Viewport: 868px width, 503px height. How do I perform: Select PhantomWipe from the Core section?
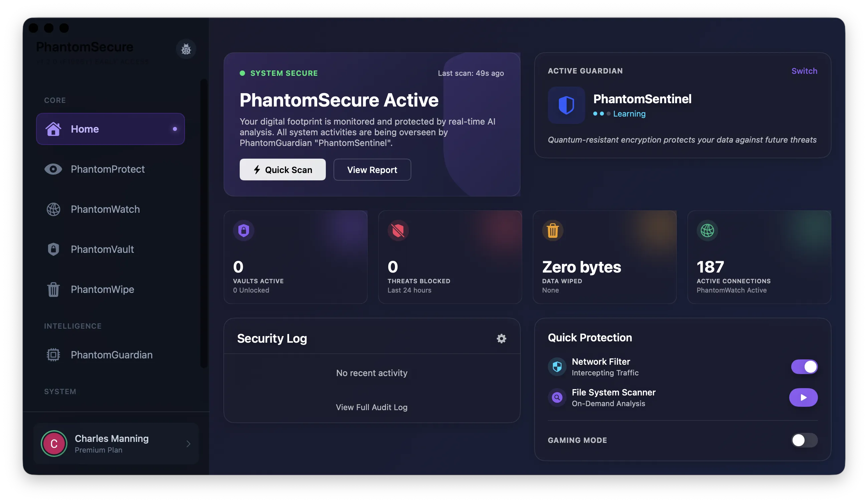coord(102,289)
